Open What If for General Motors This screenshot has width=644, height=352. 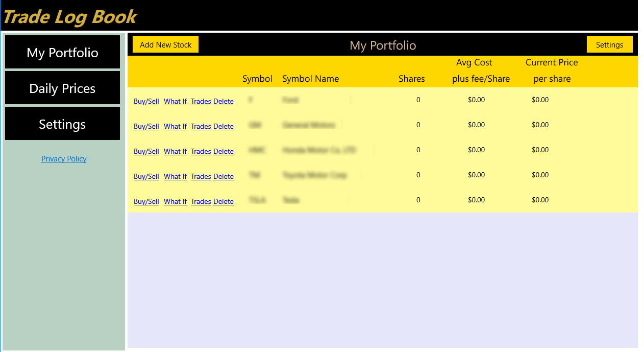tap(175, 126)
